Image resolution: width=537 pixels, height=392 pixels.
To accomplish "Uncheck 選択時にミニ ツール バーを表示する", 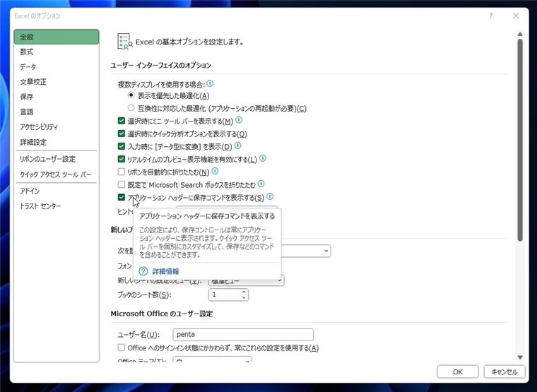I will coord(122,121).
